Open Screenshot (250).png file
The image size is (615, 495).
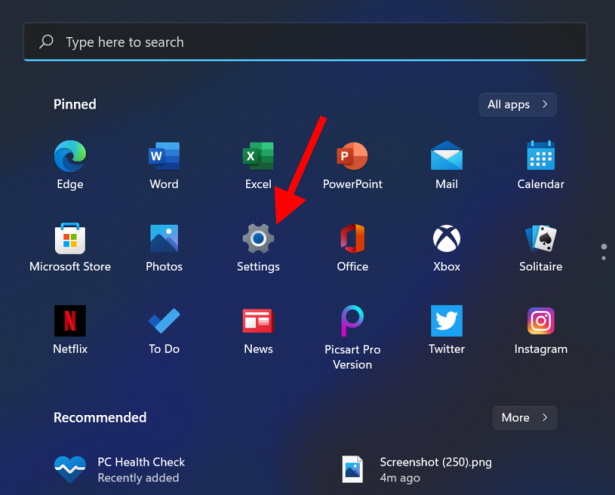click(417, 470)
